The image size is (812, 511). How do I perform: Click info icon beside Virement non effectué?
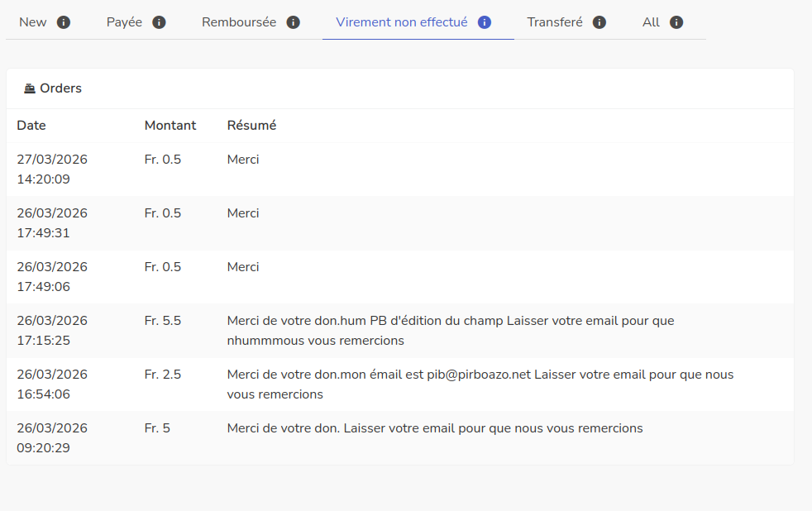(x=485, y=22)
